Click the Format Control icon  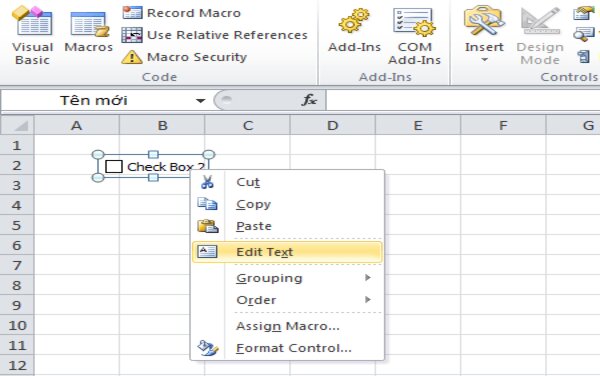(208, 348)
